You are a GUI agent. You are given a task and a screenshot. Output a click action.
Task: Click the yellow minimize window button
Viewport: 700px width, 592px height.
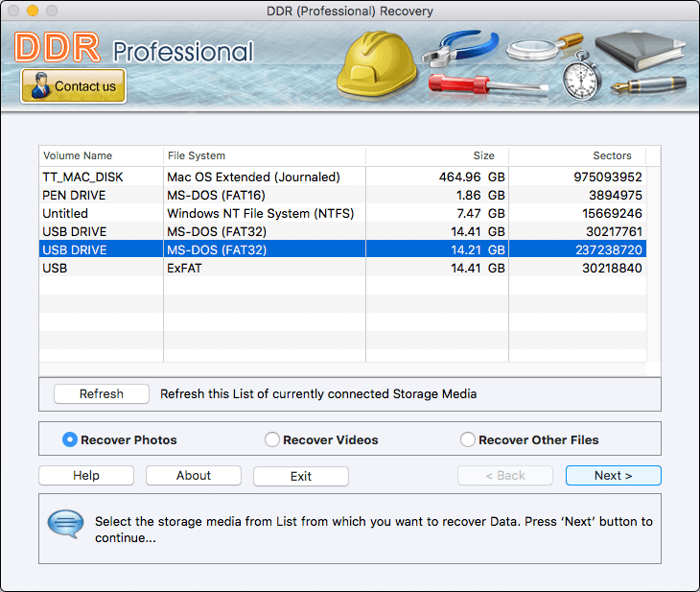[x=33, y=11]
